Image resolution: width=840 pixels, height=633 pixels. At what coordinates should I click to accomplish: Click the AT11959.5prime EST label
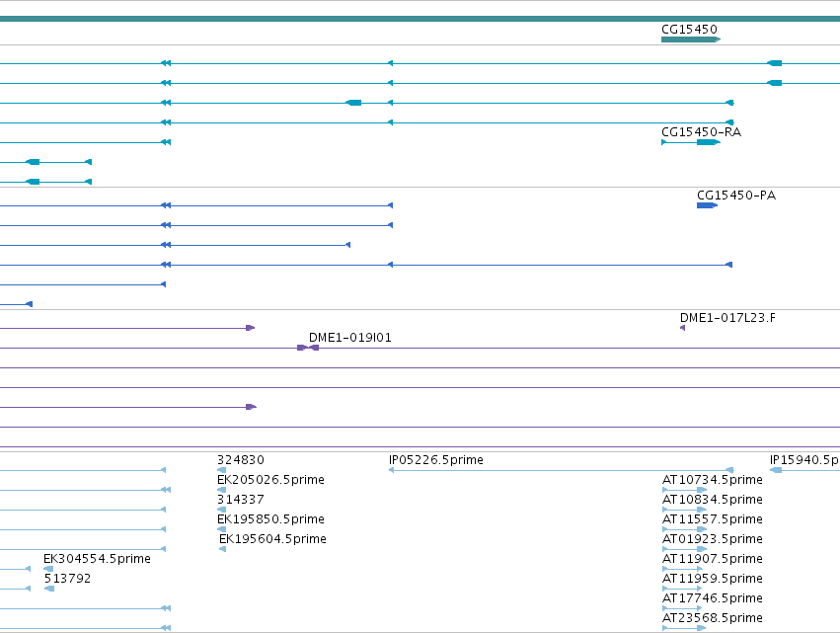coord(713,579)
